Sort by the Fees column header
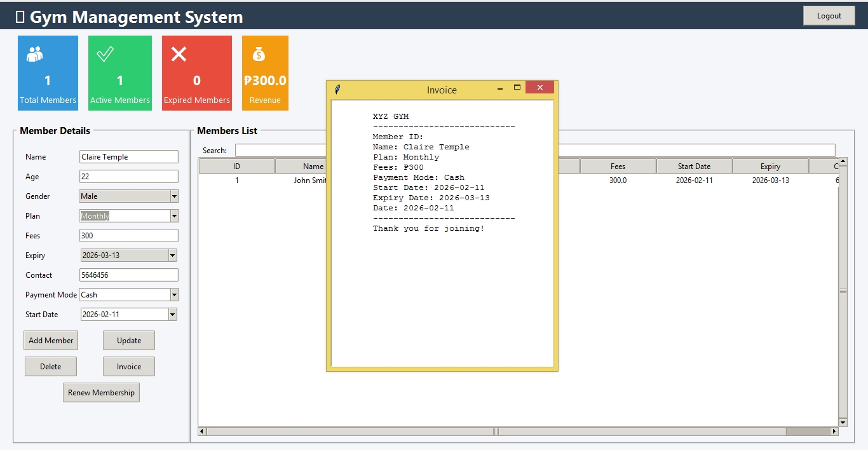Image resolution: width=868 pixels, height=450 pixels. coord(618,167)
